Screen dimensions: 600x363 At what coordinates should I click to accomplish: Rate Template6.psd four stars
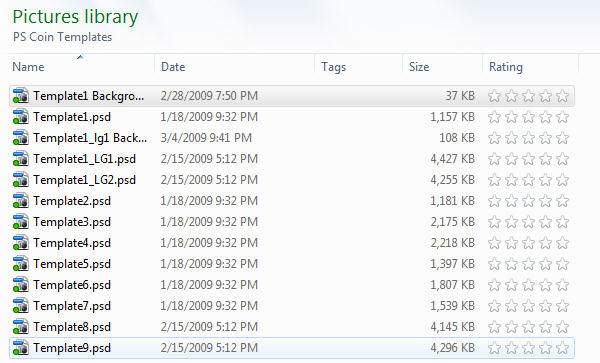[545, 285]
